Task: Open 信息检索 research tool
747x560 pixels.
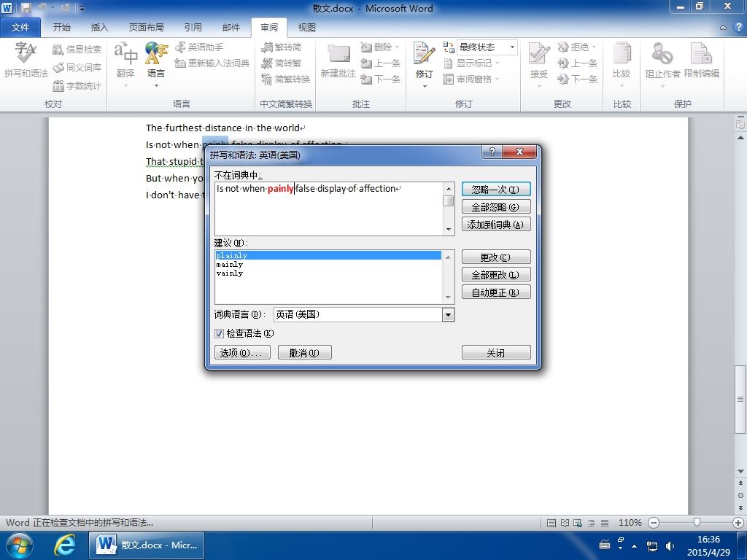Action: tap(77, 49)
